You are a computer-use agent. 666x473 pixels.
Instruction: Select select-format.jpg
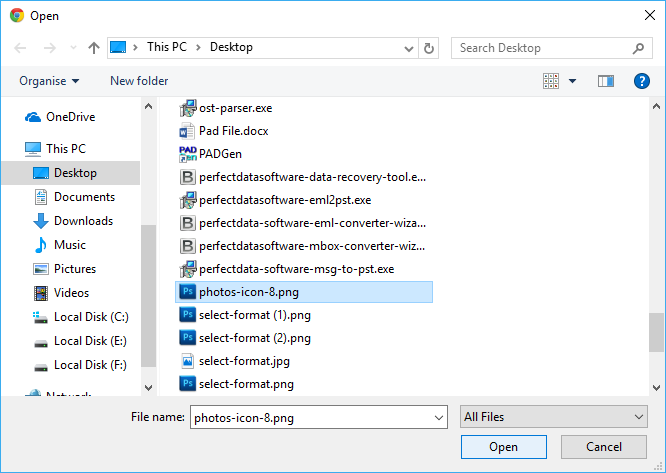click(x=244, y=361)
